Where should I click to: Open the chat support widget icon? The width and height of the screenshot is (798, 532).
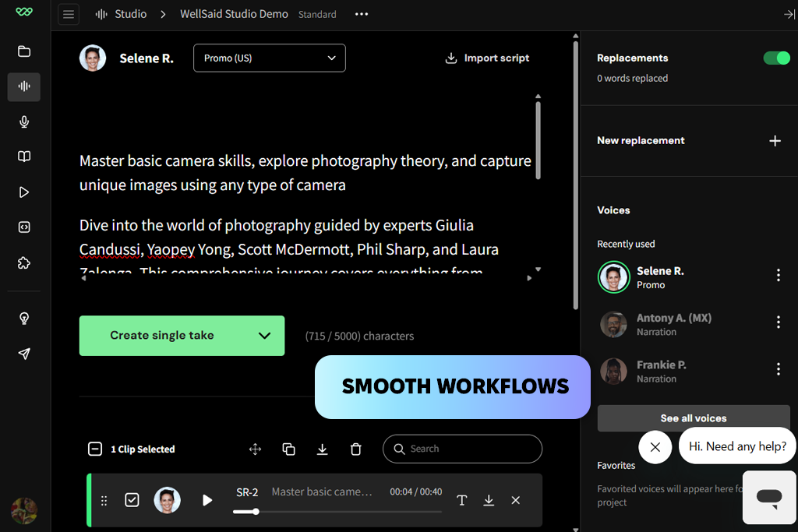point(769,497)
